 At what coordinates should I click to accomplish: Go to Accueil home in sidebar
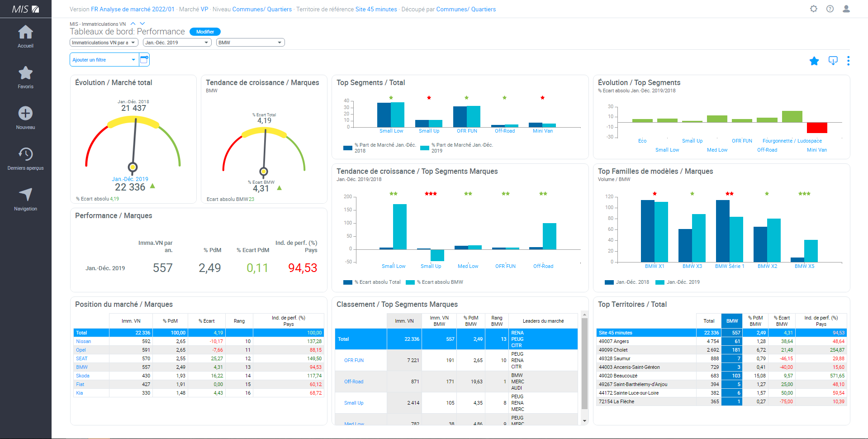point(25,36)
